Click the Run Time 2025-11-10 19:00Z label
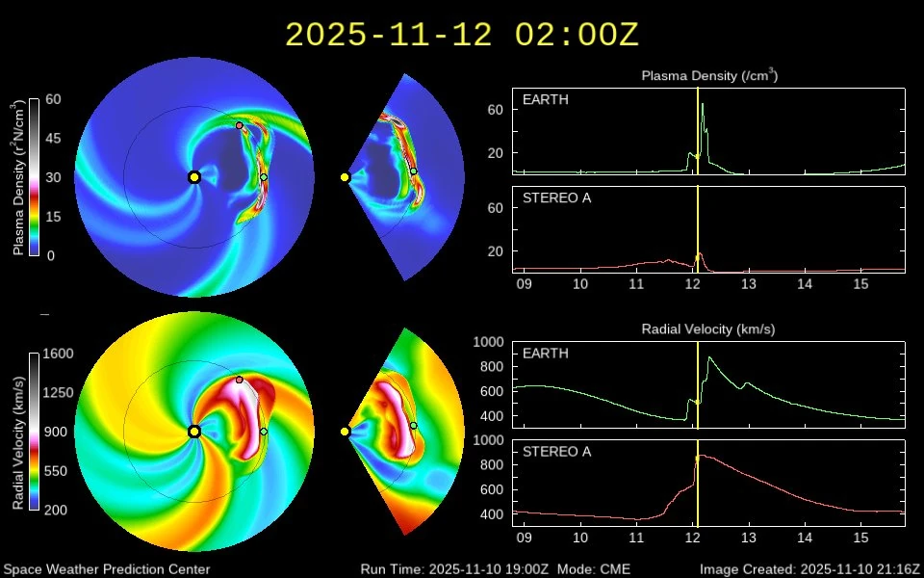Viewport: 924px width, 578px height. [454, 569]
